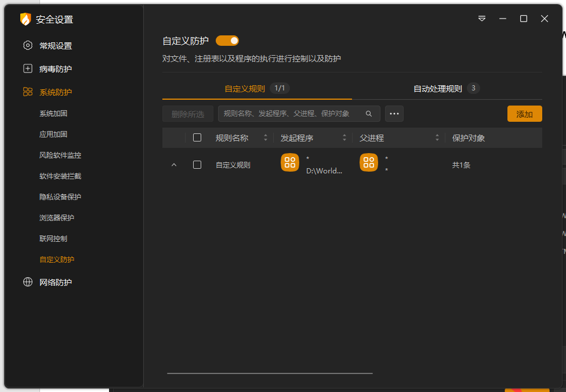
Task: Open 常规设置 gear icon in sidebar
Action: coord(28,45)
